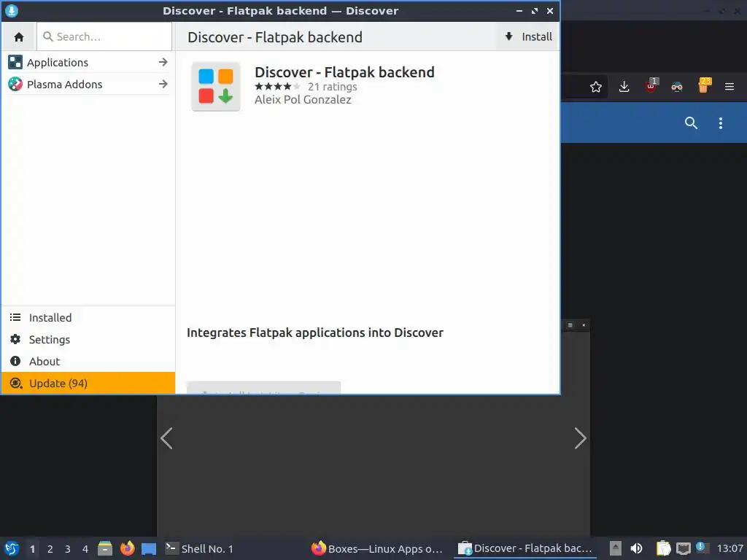
Task: Click the Flatpak backend app icon
Action: (216, 86)
